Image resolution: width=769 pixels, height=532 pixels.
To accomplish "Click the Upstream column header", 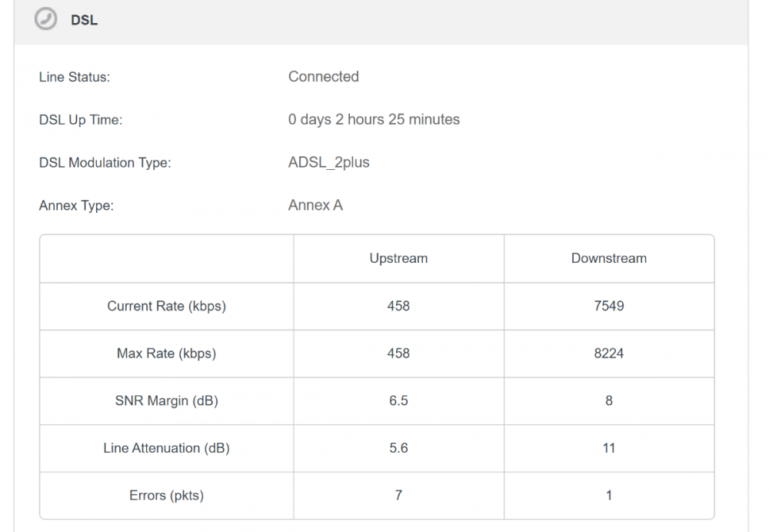I will coord(398,258).
